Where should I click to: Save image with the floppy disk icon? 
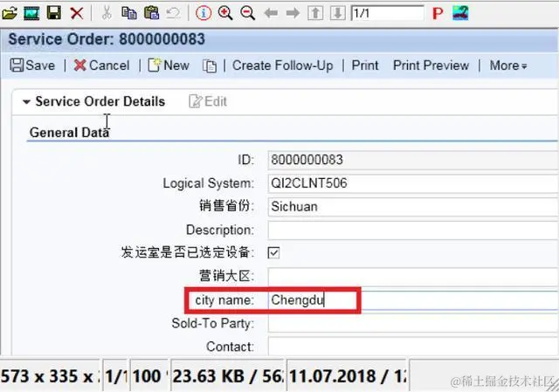click(54, 14)
